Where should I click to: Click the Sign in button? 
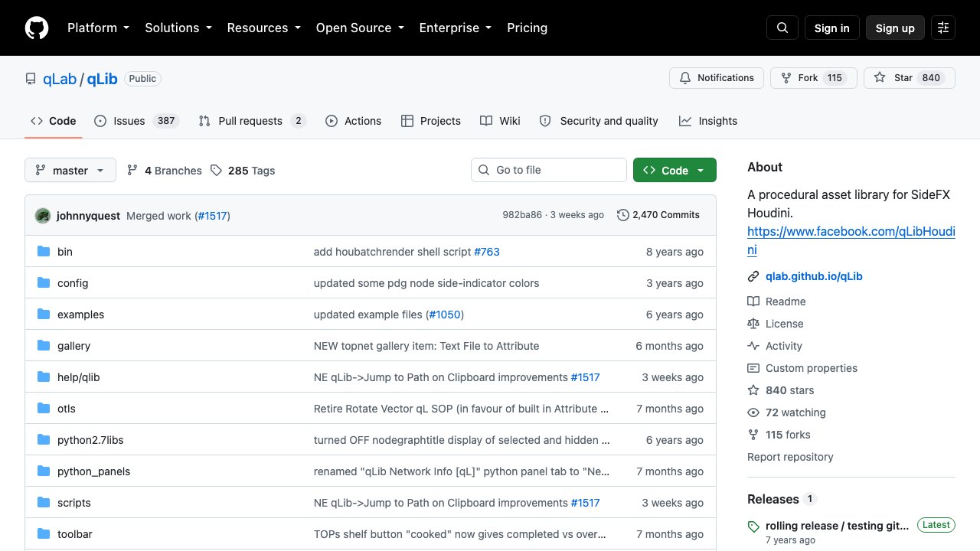click(832, 28)
